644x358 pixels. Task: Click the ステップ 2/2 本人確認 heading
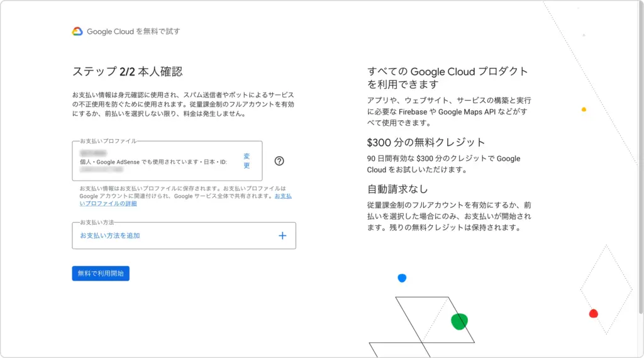[x=127, y=72]
